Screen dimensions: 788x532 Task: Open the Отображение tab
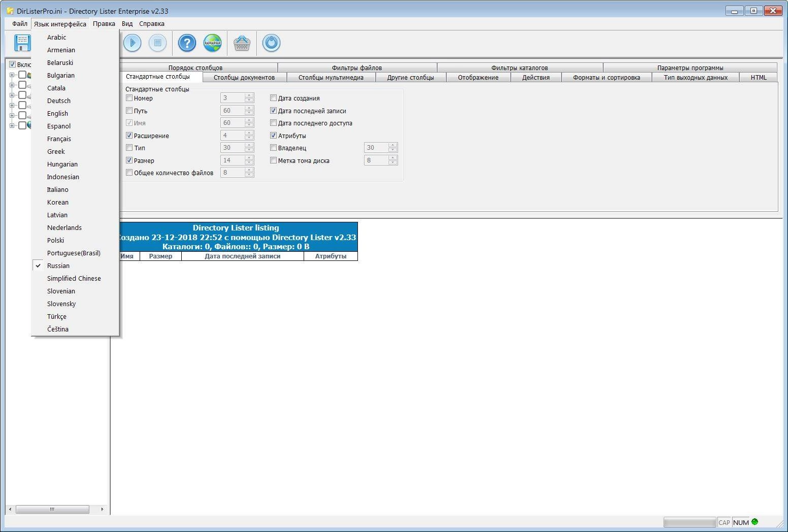478,78
